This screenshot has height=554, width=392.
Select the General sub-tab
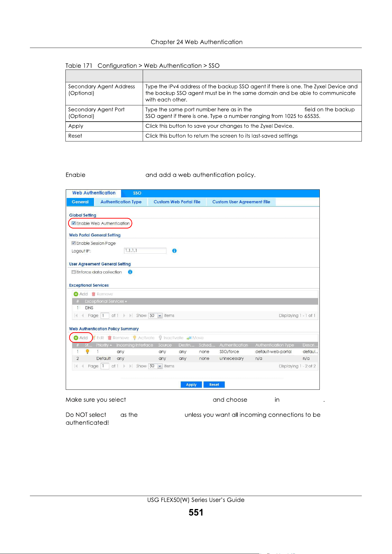coord(80,202)
